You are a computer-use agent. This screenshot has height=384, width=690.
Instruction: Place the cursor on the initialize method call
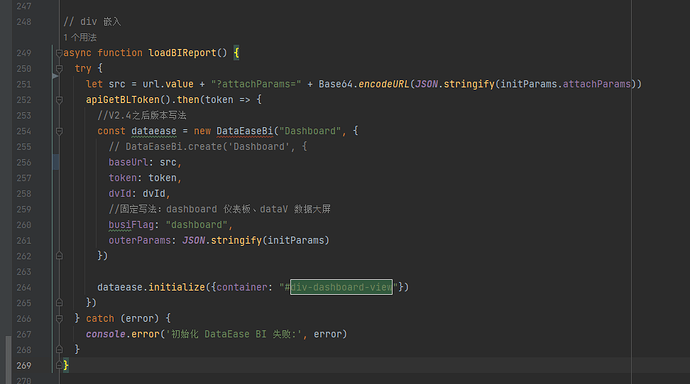176,287
